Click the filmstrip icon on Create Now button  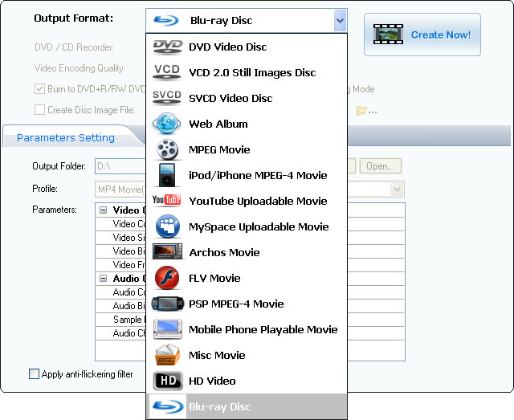388,34
